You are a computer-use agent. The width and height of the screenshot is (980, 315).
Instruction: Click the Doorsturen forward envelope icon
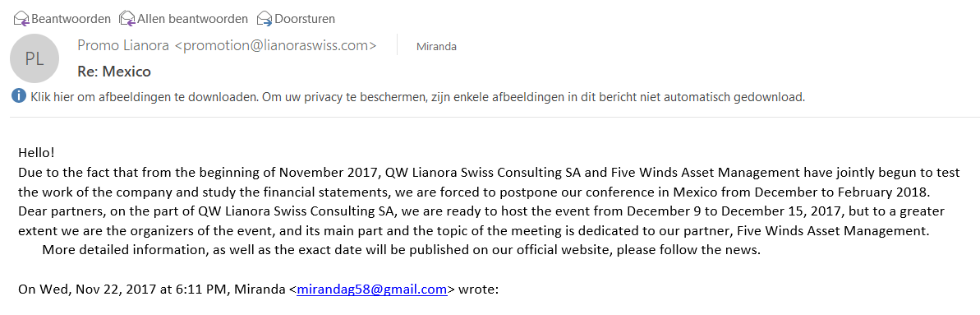265,19
